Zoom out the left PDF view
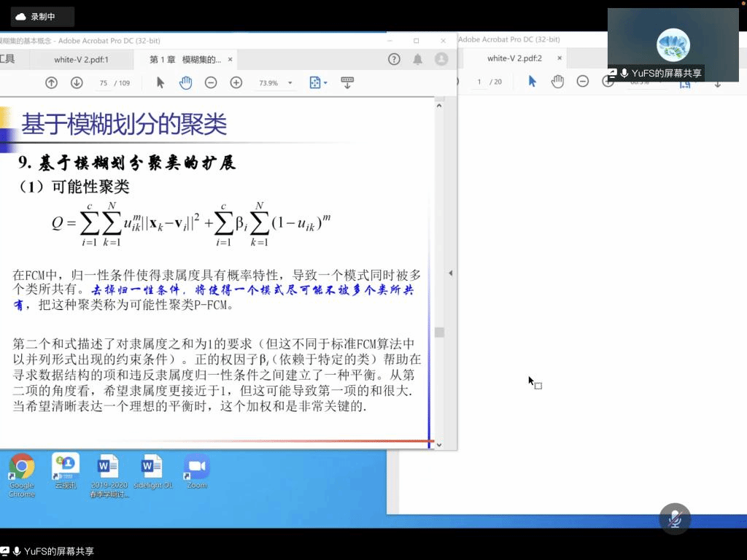 click(x=211, y=83)
